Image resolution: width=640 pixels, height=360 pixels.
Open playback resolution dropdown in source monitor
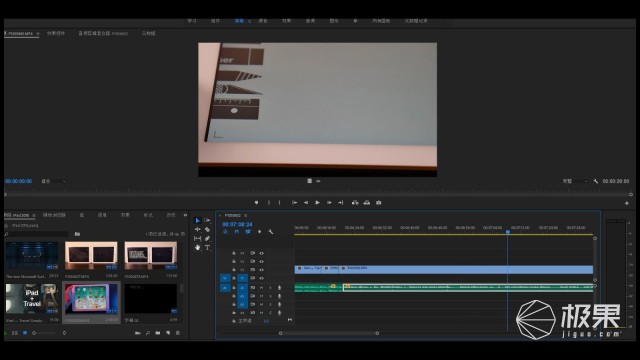575,181
